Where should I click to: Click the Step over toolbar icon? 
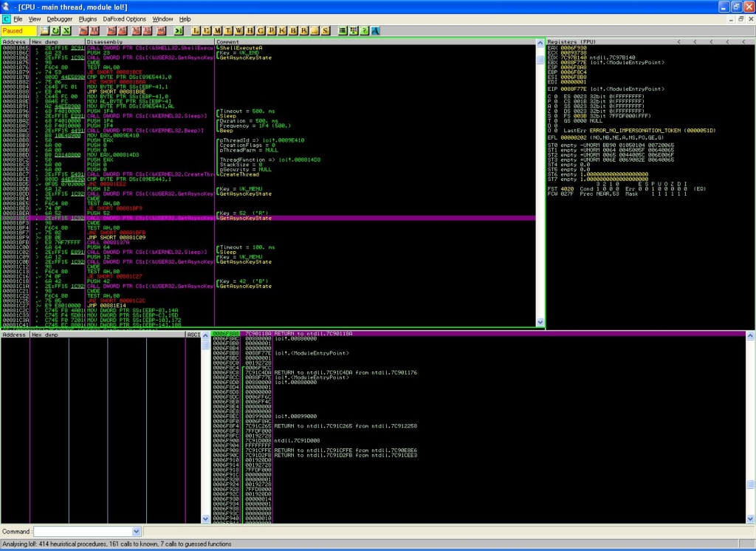pyautogui.click(x=123, y=31)
